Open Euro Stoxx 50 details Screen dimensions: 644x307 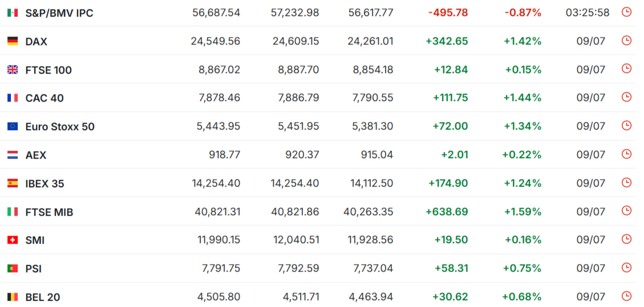click(60, 127)
